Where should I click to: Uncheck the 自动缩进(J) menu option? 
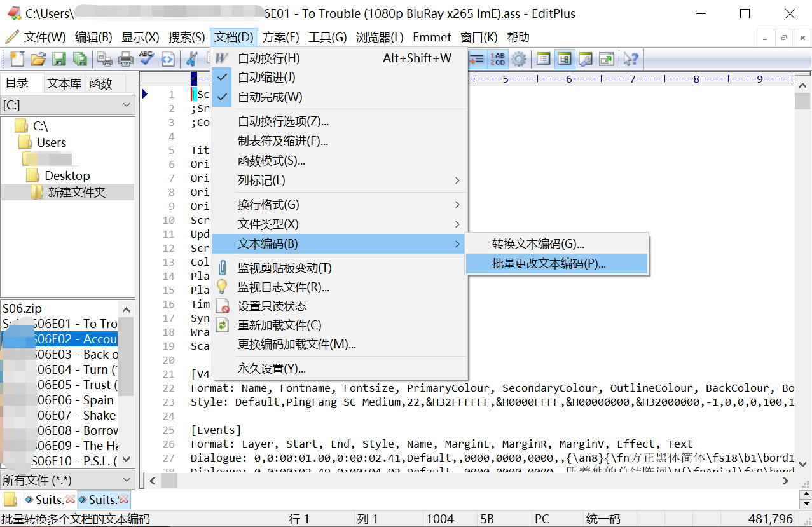click(340, 78)
